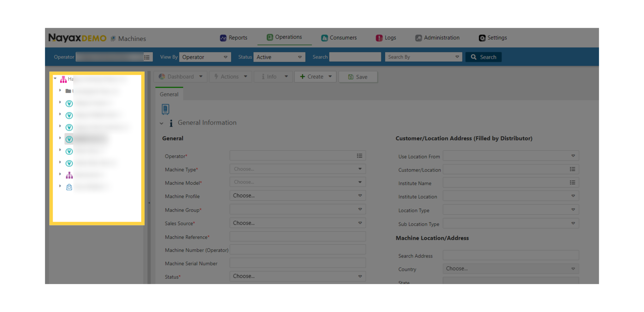Image resolution: width=644 pixels, height=312 pixels.
Task: Open the Status Active dropdown
Action: (x=279, y=57)
